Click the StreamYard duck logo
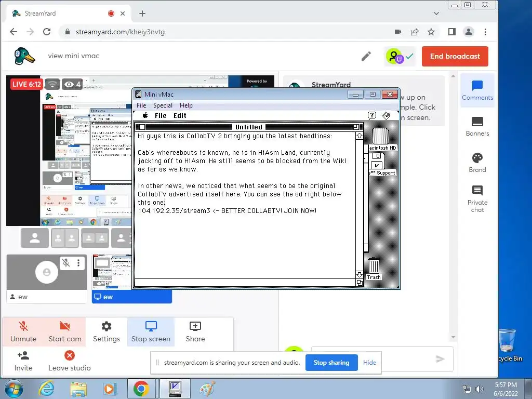The image size is (532, 399). point(24,56)
